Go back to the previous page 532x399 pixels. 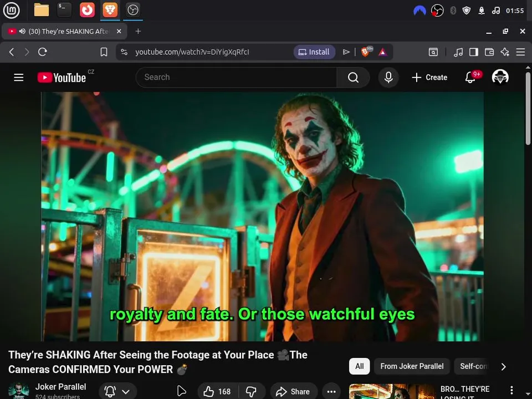point(12,52)
